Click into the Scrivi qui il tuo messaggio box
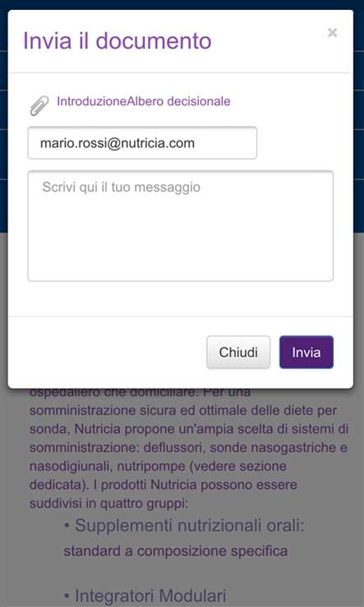Viewport: 364px width, 607px height. tap(180, 226)
